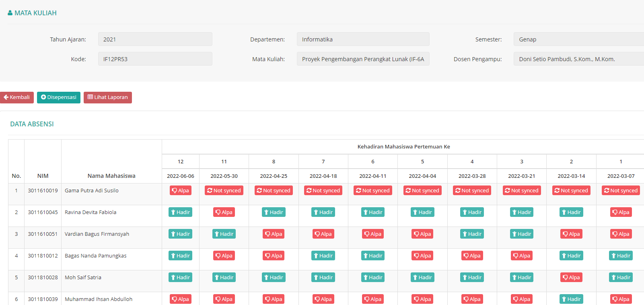Toggle Vardian Bagus's Alpa on 2022-03-14
This screenshot has height=305, width=644.
(571, 234)
